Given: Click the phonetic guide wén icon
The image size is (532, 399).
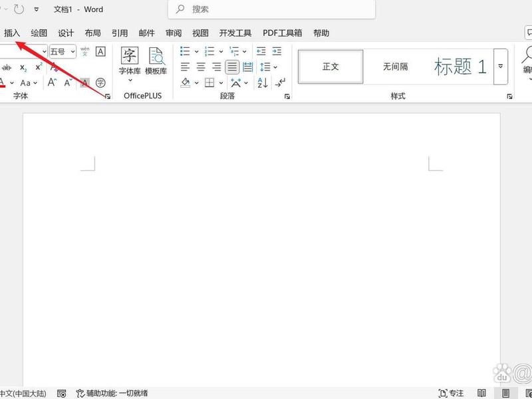Looking at the screenshot, I should coord(85,51).
